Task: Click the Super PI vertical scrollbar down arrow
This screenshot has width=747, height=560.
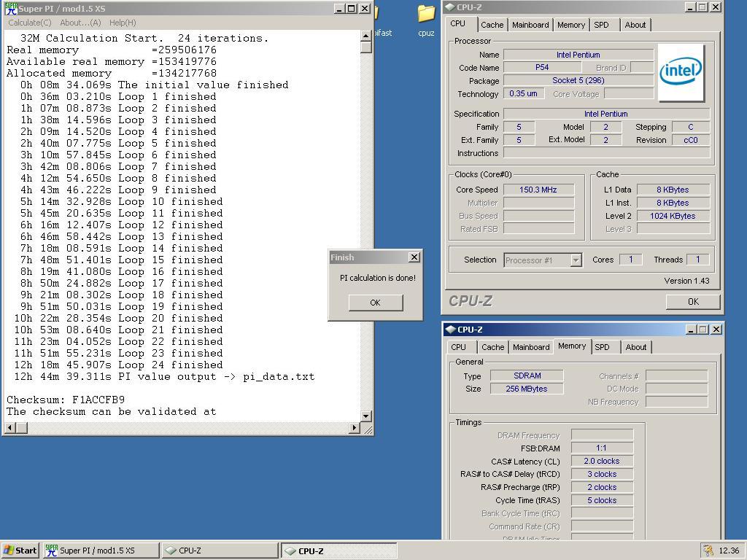Action: (x=365, y=416)
